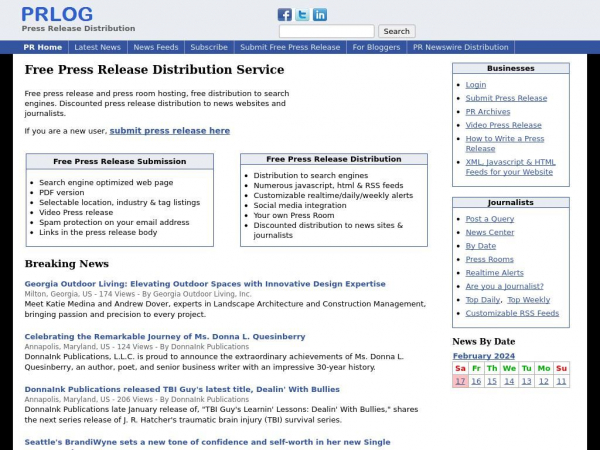This screenshot has height=450, width=600.
Task: Open News Feeds menu item
Action: (x=156, y=47)
